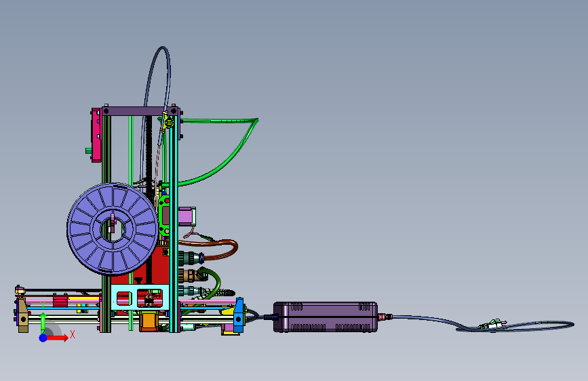This screenshot has height=381, width=588.
Task: Select the blue filament spool
Action: [113, 229]
